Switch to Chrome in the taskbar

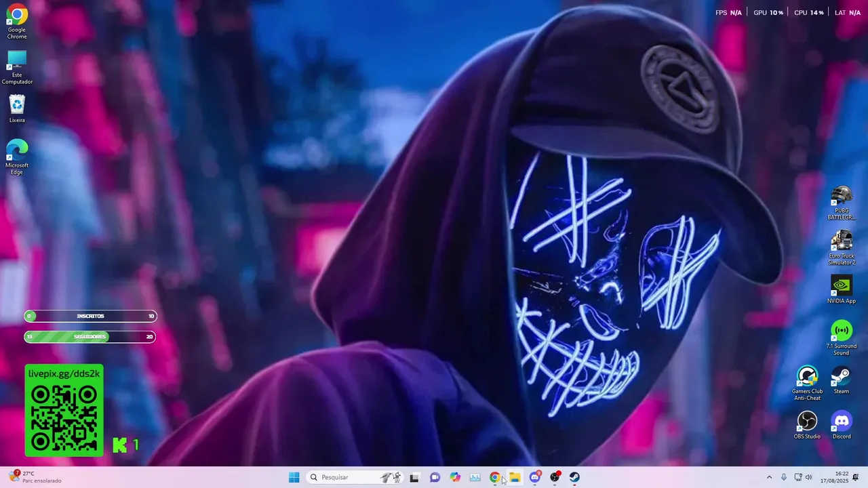495,477
